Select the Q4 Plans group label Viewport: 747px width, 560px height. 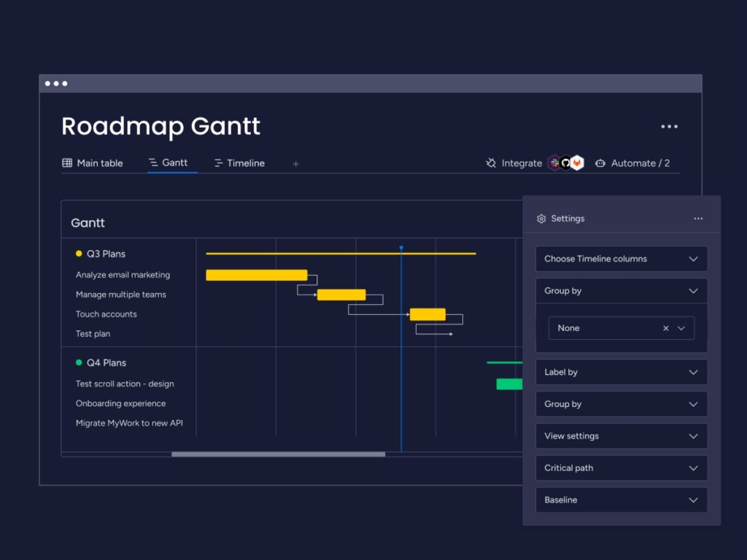[x=107, y=362]
